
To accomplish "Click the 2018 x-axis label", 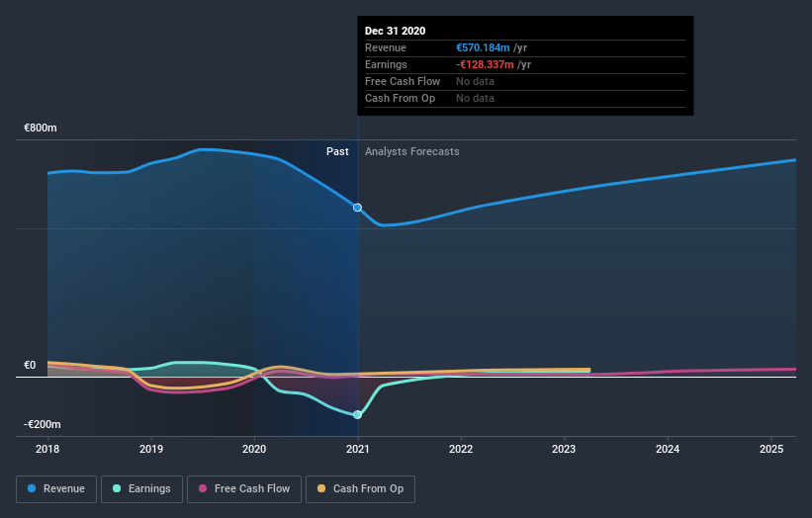I will pyautogui.click(x=47, y=449).
